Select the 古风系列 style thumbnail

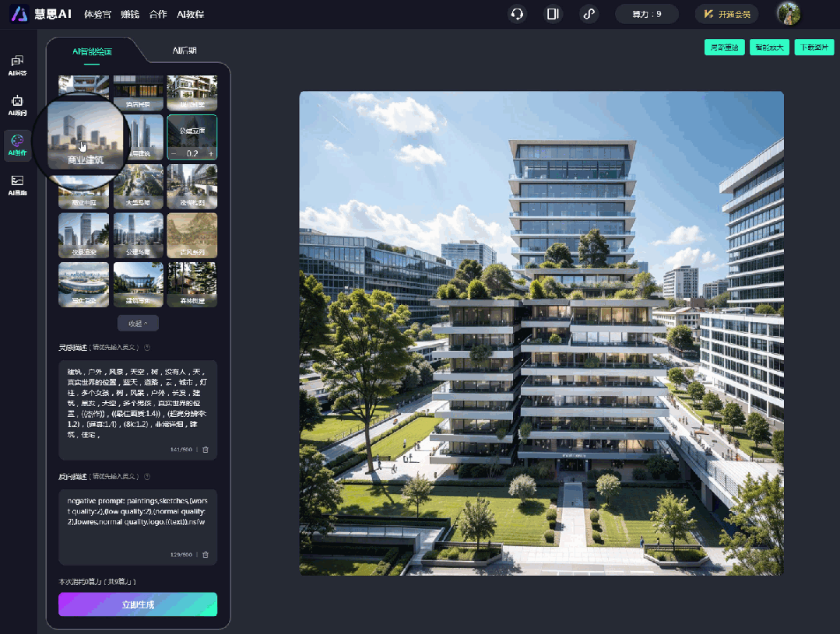pyautogui.click(x=192, y=235)
